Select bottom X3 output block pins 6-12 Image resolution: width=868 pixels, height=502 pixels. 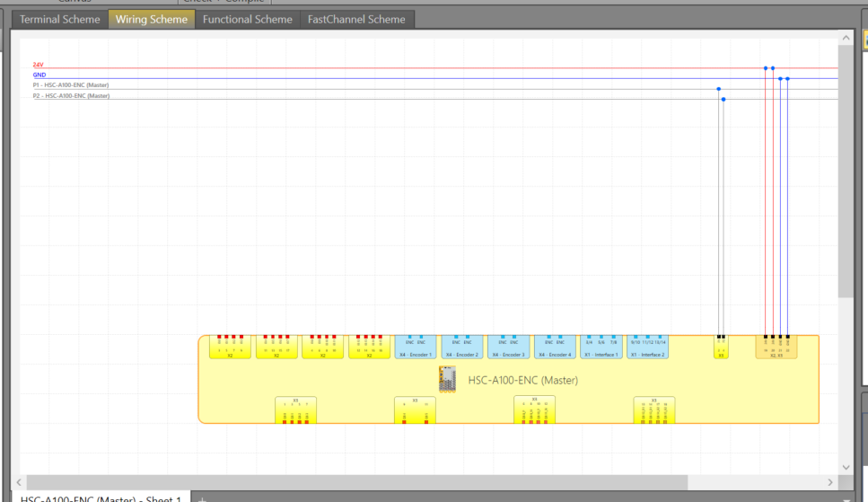pos(535,410)
